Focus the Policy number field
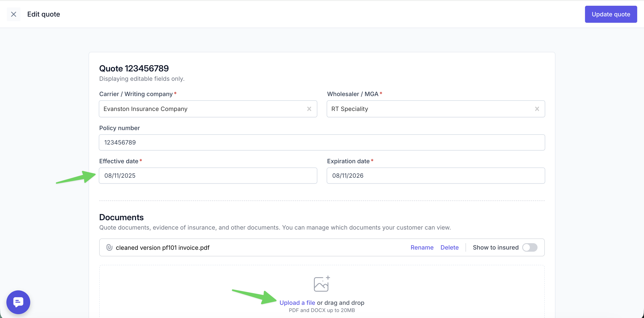644x318 pixels. click(x=322, y=142)
